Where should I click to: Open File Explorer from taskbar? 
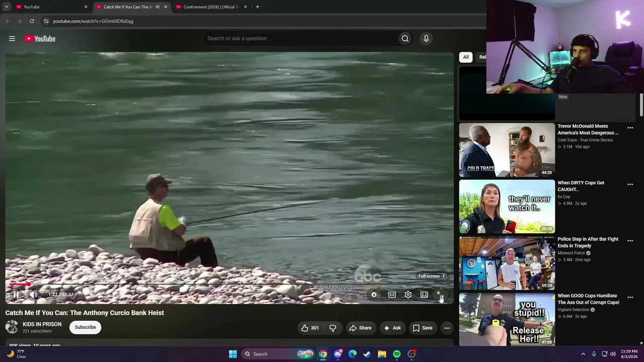click(x=382, y=354)
